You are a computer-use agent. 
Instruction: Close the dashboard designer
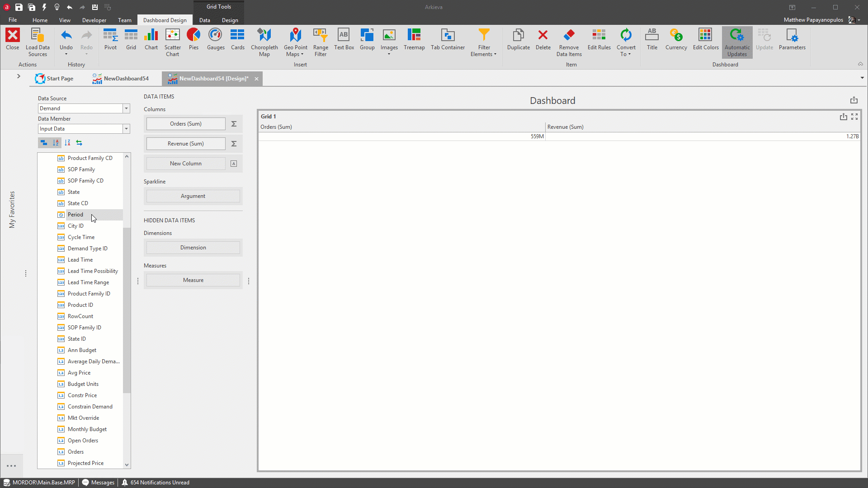(13, 39)
